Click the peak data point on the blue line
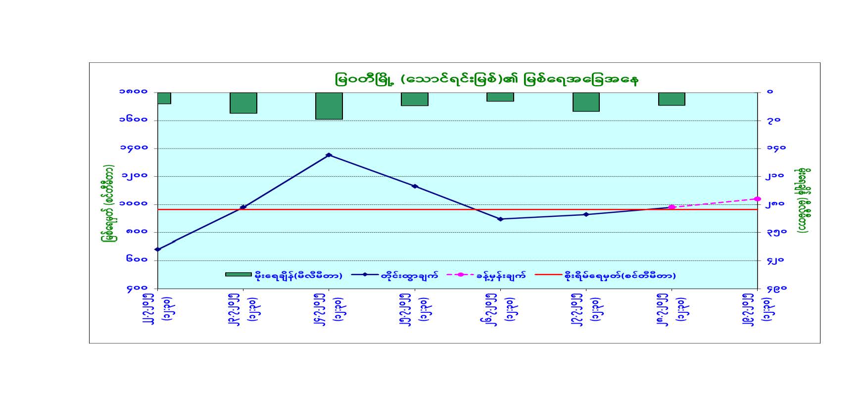The image size is (868, 393). [329, 155]
